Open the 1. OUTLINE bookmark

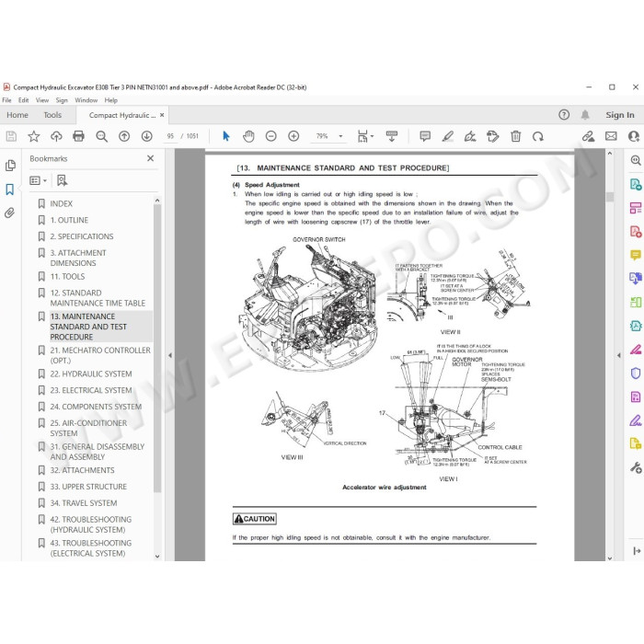pyautogui.click(x=69, y=220)
